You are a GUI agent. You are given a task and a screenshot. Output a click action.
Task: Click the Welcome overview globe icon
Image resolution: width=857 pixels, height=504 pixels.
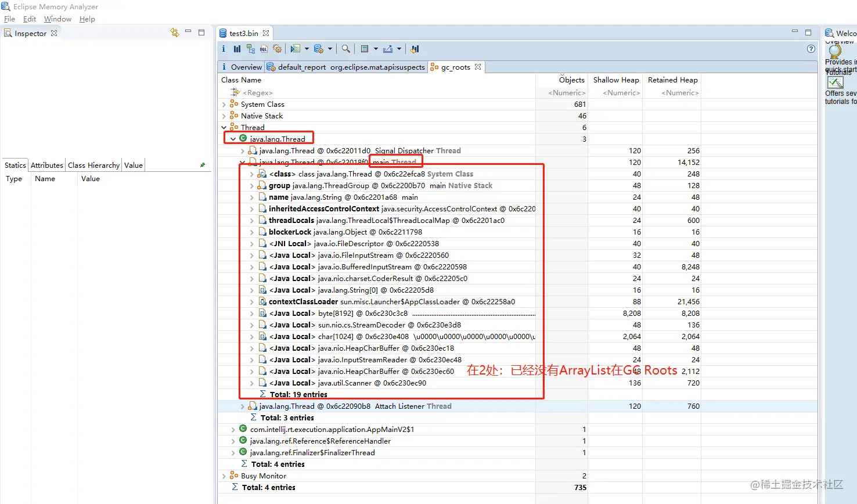point(835,51)
